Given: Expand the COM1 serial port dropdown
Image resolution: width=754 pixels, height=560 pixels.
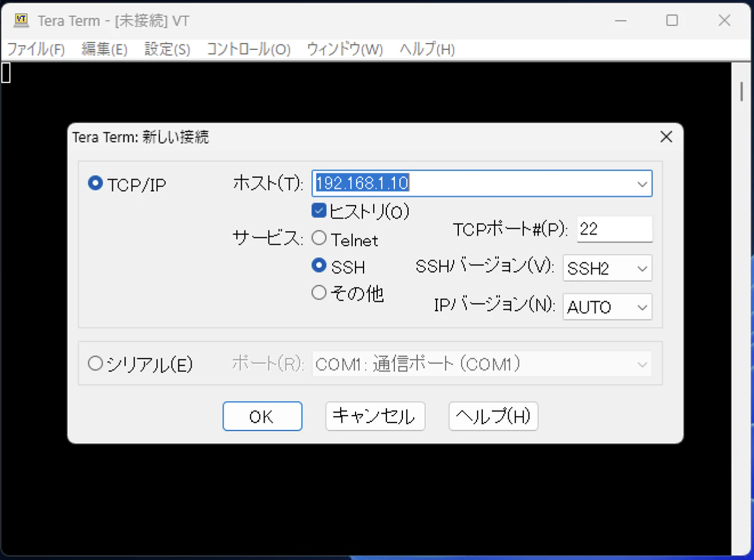Looking at the screenshot, I should click(642, 363).
